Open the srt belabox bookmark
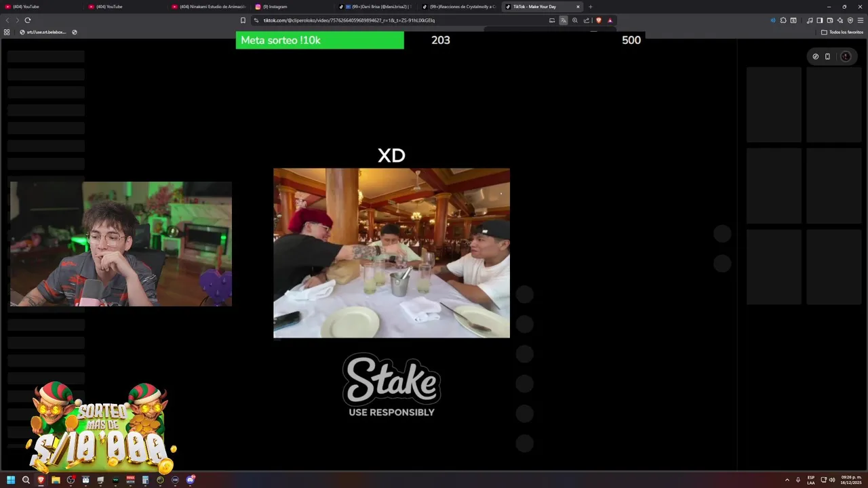The height and width of the screenshot is (488, 868). click(43, 32)
